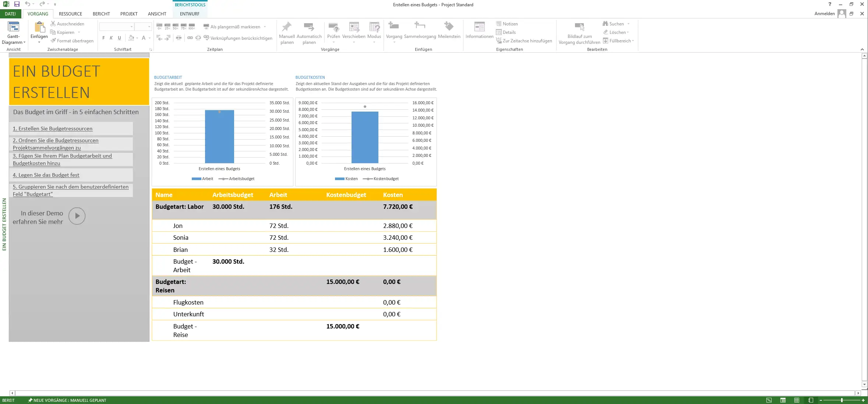Open Gantt chart view from status bar

click(x=769, y=400)
